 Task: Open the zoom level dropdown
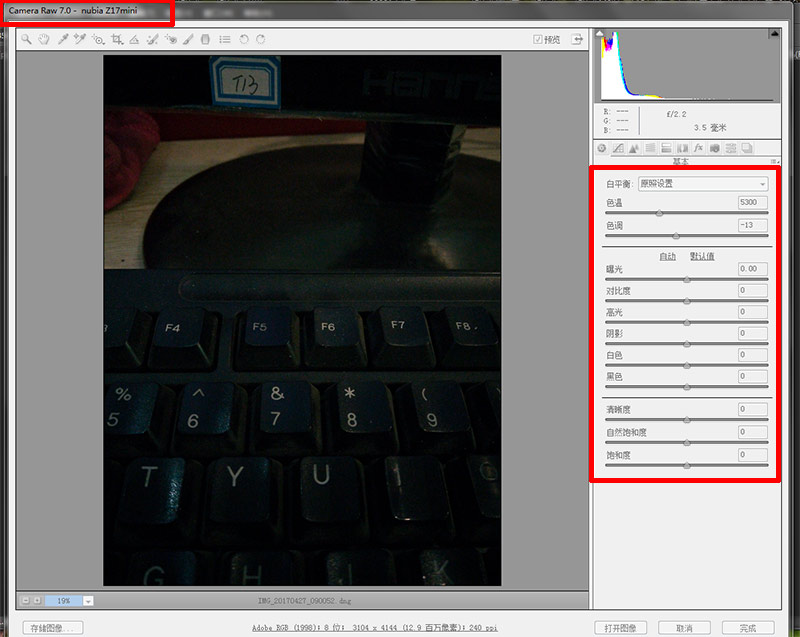click(88, 600)
